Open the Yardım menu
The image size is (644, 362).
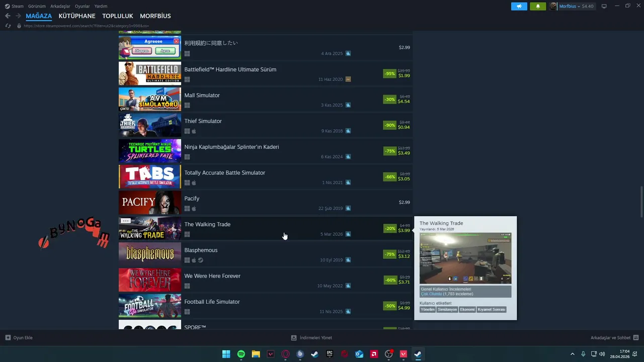click(101, 6)
